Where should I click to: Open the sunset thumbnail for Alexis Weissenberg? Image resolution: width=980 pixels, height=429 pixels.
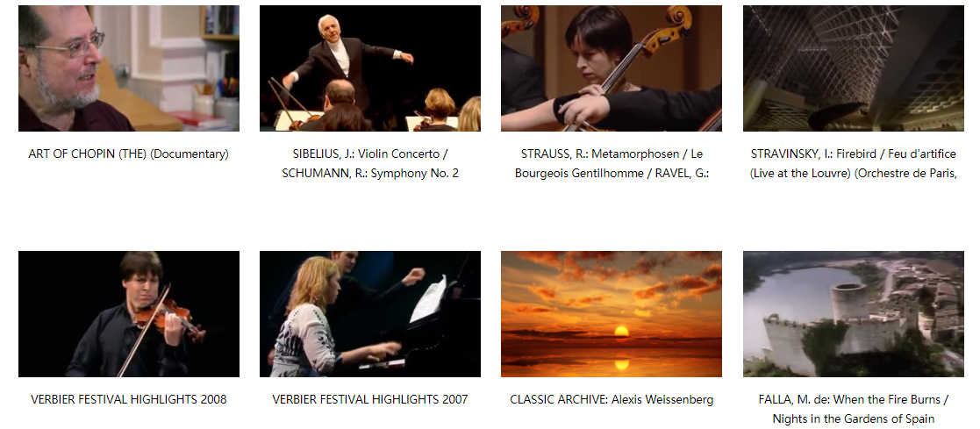[x=612, y=314]
